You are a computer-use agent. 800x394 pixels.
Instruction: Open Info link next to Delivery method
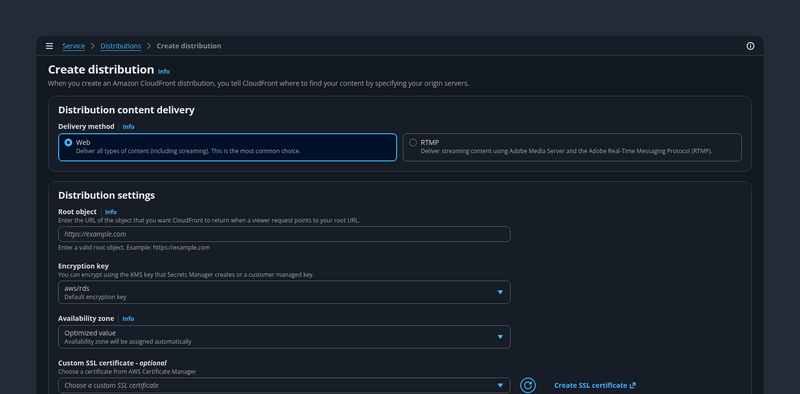[129, 127]
